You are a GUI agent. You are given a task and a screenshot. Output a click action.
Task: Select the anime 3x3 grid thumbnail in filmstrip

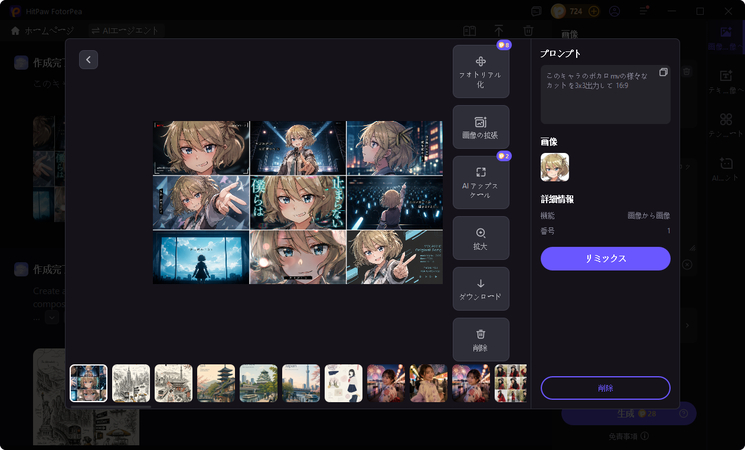[88, 383]
